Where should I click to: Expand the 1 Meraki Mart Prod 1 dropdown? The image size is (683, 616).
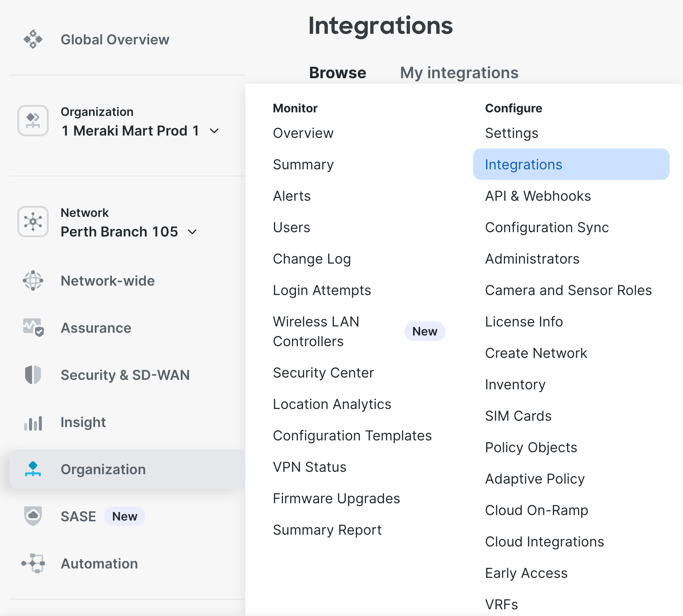214,131
